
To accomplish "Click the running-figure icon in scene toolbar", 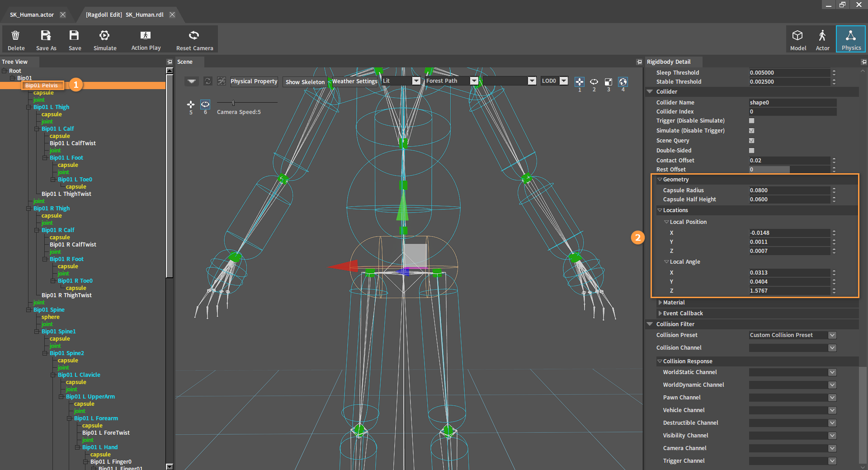I will click(x=222, y=81).
